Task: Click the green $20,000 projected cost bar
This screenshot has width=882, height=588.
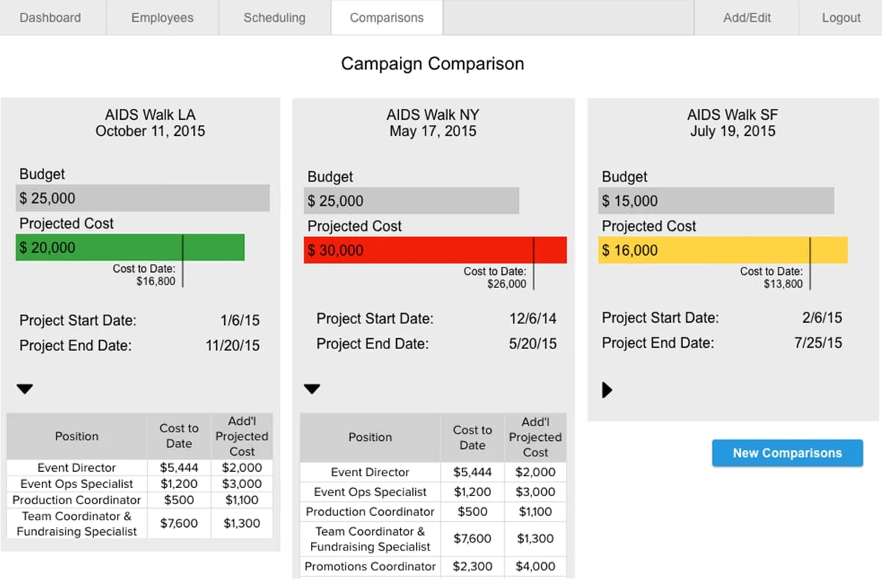Action: 130,248
